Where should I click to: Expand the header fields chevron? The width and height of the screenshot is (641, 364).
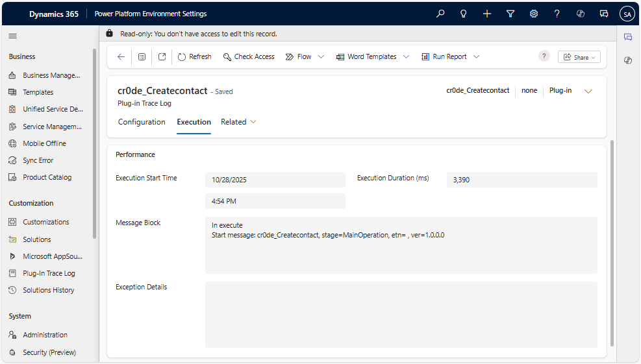pyautogui.click(x=588, y=91)
